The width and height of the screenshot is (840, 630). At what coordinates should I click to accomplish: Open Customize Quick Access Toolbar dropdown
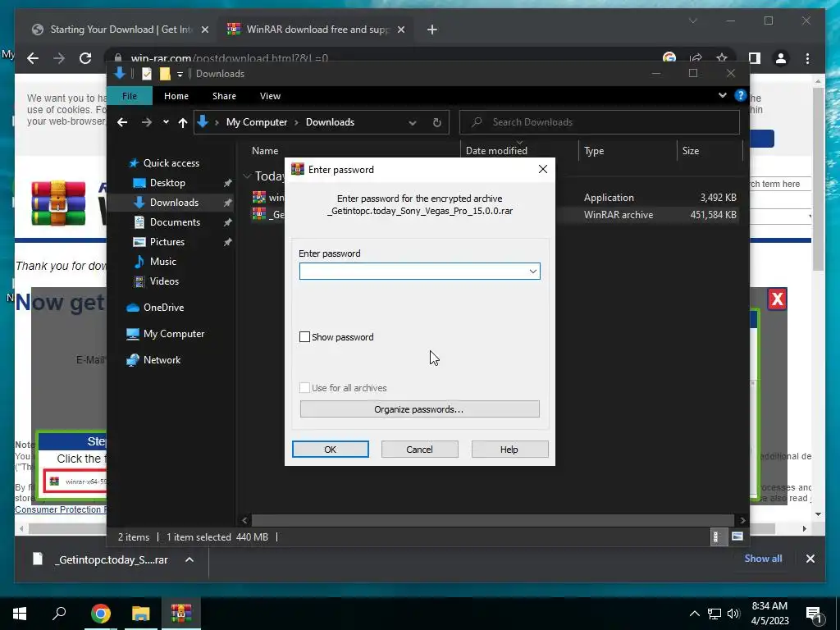click(180, 74)
